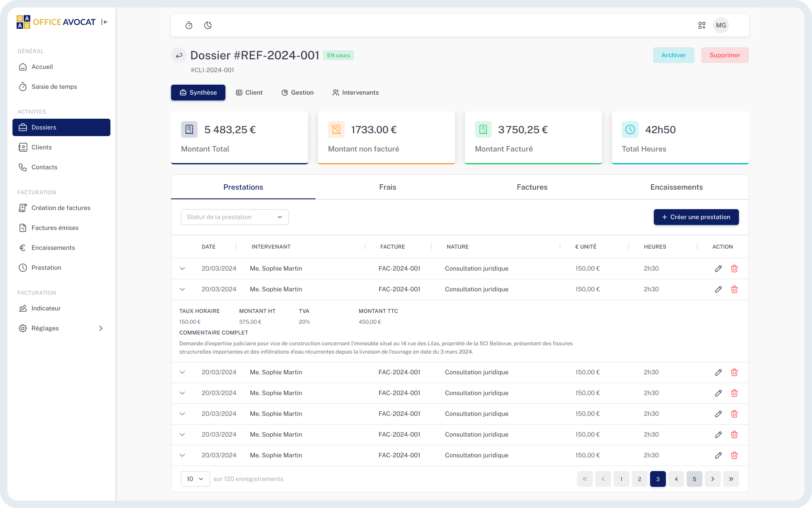
Task: Open the Statut de la prestation dropdown
Action: coord(235,217)
